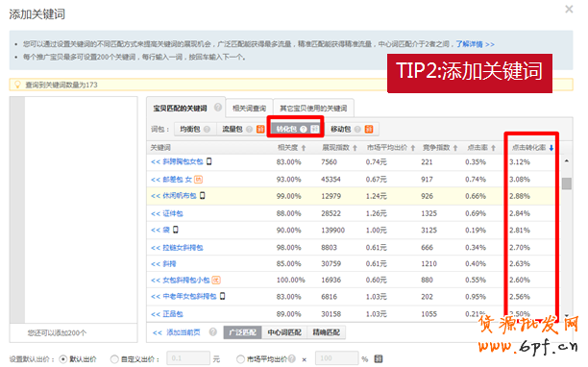The height and width of the screenshot is (367, 588).
Task: Open the 了解详情 >> link
Action: (476, 44)
